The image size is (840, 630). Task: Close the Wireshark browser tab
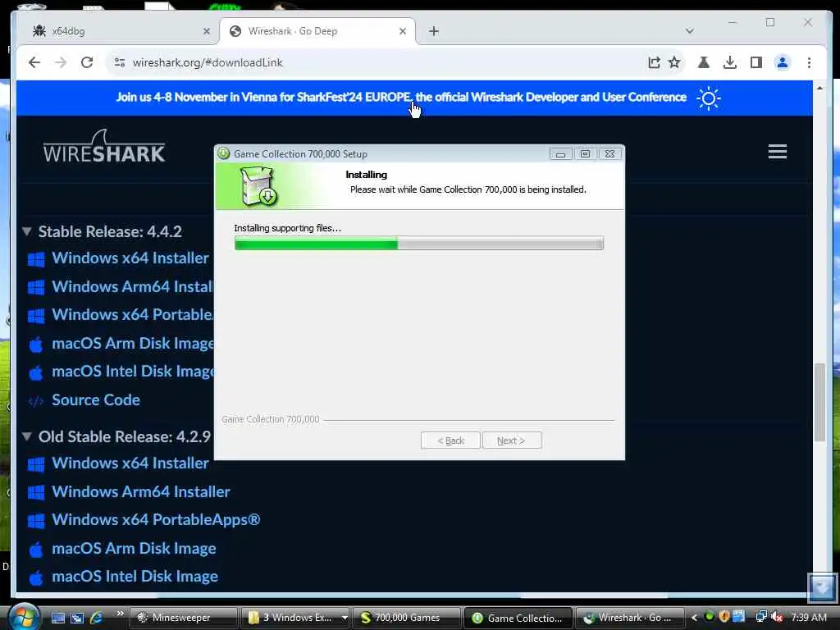pyautogui.click(x=403, y=31)
